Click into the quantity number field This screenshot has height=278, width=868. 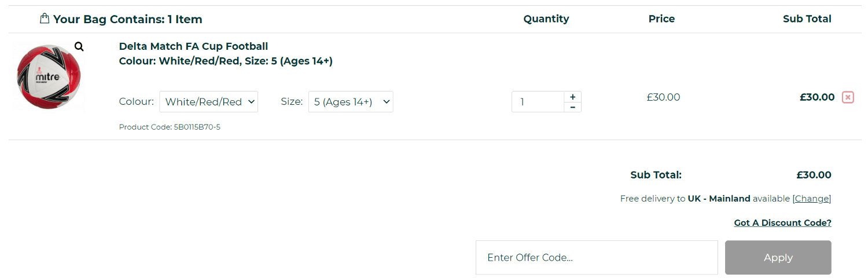click(538, 102)
